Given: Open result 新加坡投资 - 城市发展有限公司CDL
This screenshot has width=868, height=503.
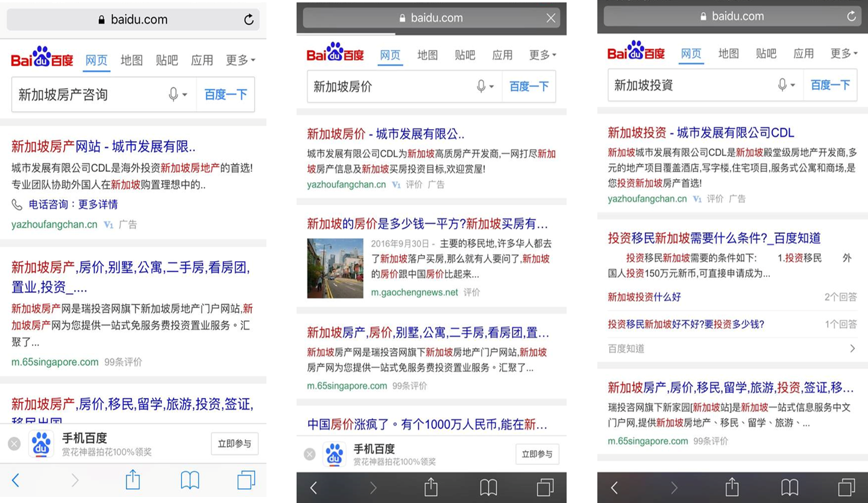Looking at the screenshot, I should point(700,133).
